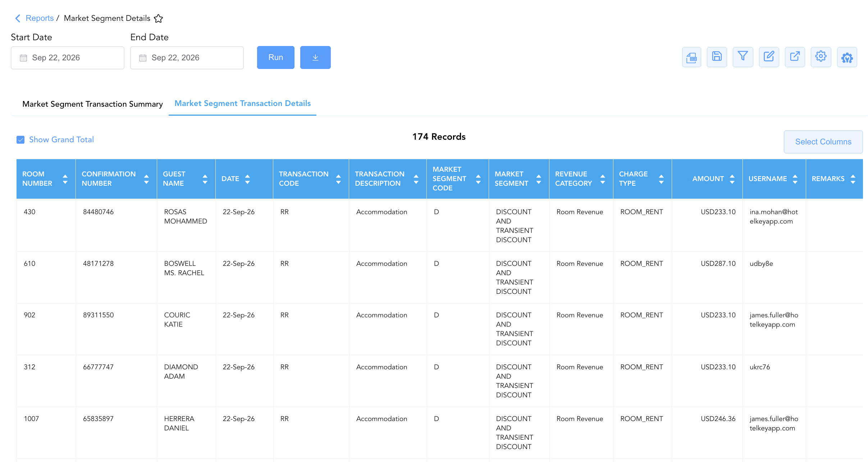Image resolution: width=868 pixels, height=462 pixels.
Task: Sort by Remarks column arrows
Action: 853,179
